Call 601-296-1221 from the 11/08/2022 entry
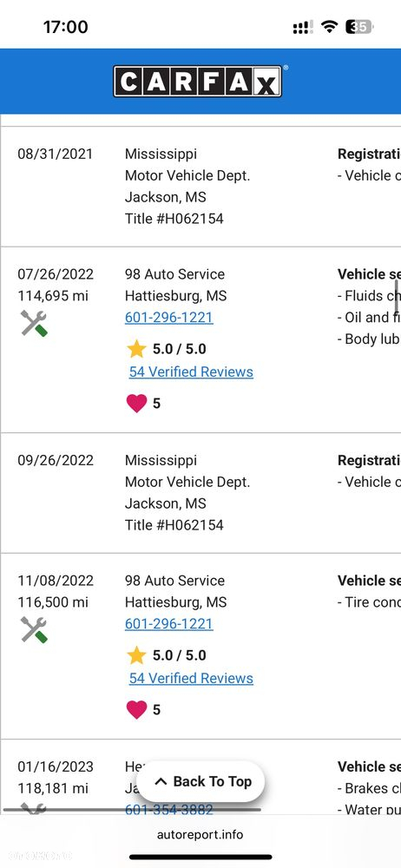 point(169,624)
